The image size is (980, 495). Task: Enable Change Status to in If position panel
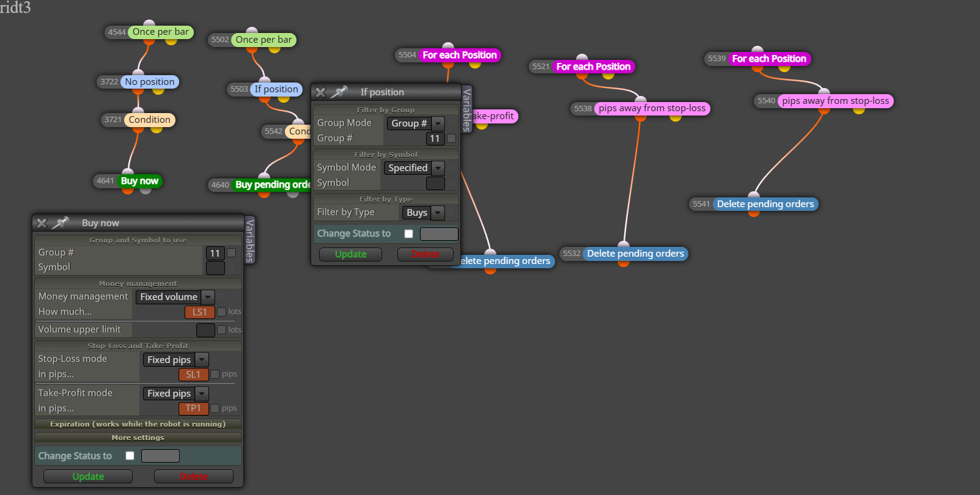[x=408, y=233]
